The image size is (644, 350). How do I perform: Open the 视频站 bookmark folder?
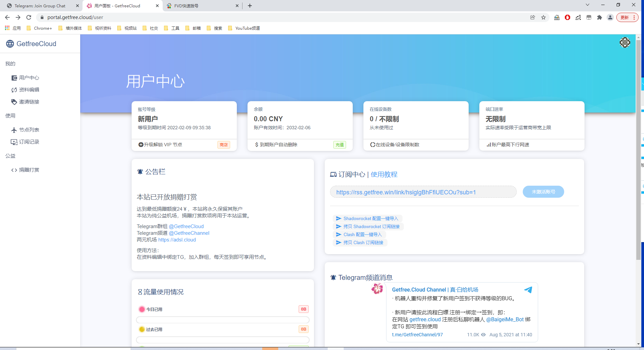(127, 28)
